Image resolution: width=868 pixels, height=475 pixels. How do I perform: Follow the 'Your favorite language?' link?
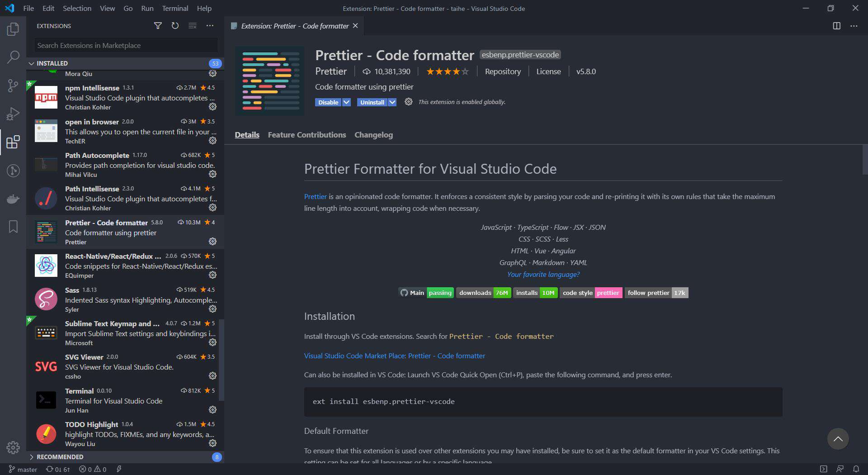[x=543, y=274]
